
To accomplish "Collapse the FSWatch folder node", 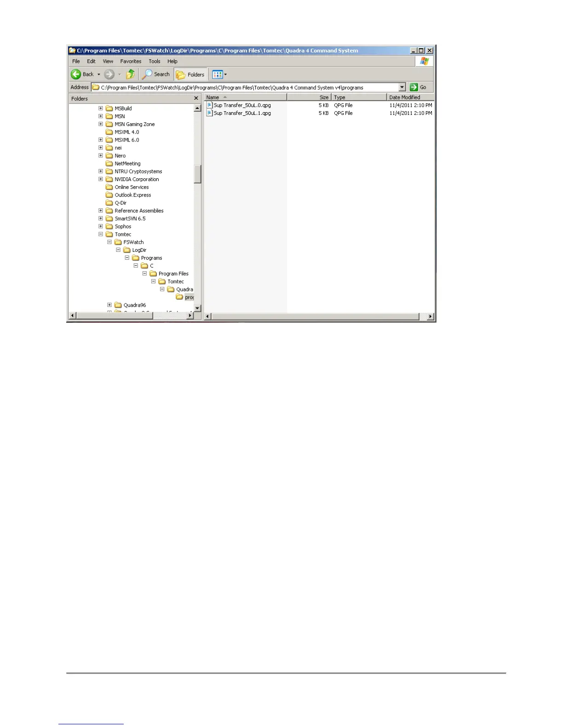I will click(x=109, y=242).
